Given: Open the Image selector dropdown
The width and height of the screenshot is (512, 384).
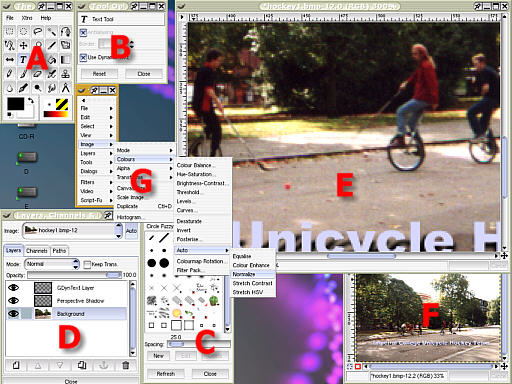Looking at the screenshot, I should (72, 231).
